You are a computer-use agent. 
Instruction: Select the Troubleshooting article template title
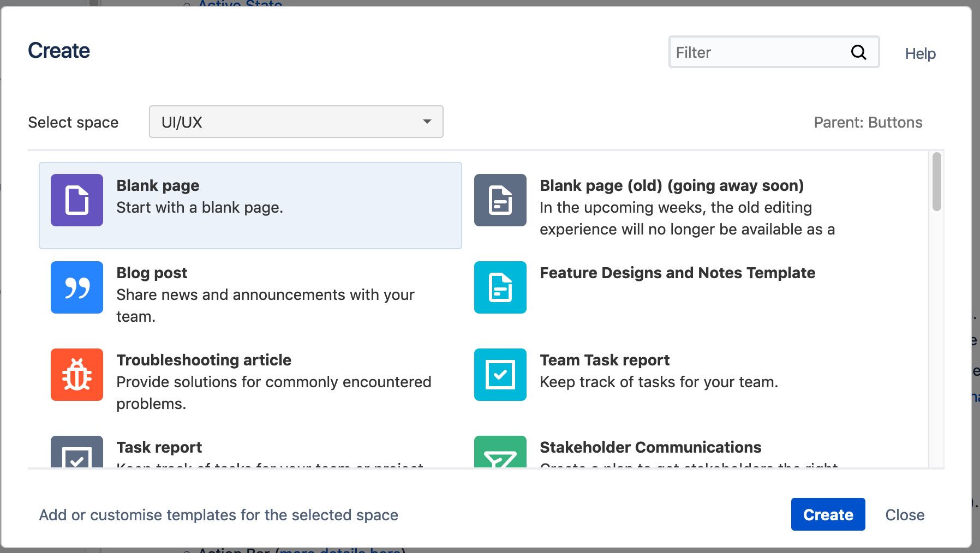point(204,360)
